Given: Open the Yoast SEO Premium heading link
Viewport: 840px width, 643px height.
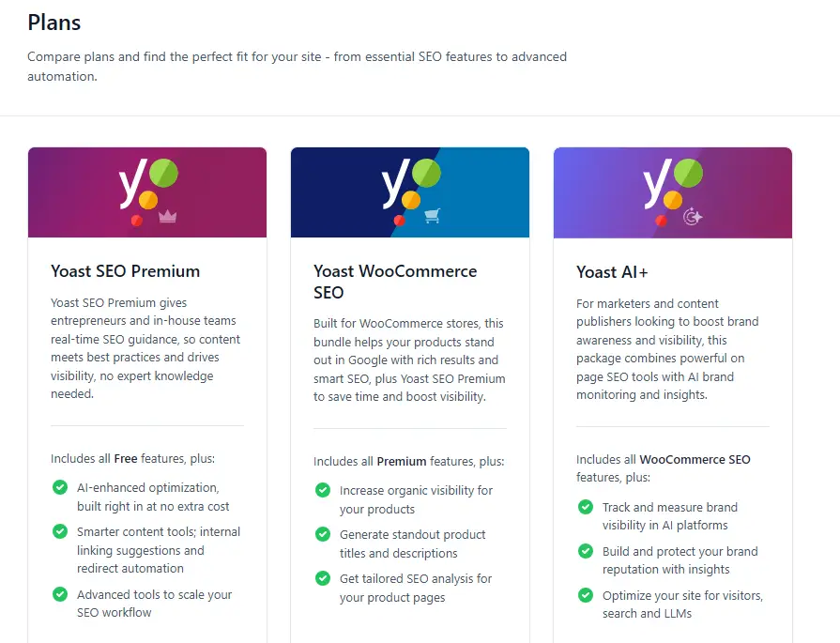Looking at the screenshot, I should click(125, 271).
